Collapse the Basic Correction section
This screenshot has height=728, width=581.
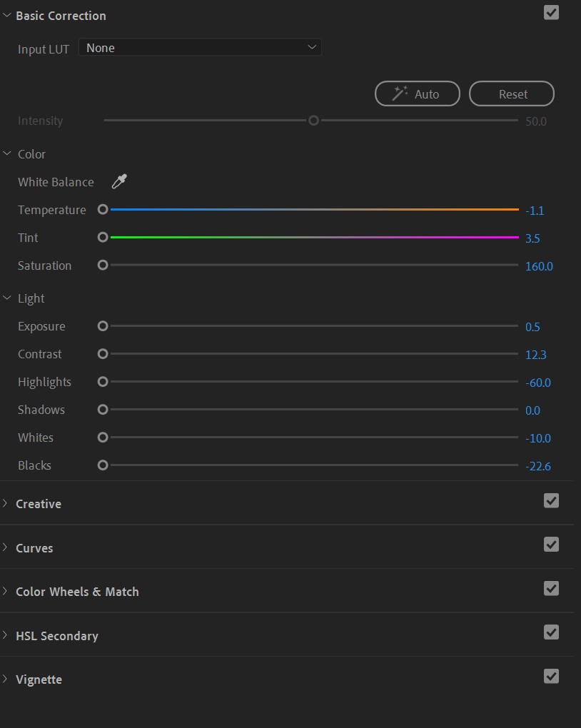pos(7,15)
